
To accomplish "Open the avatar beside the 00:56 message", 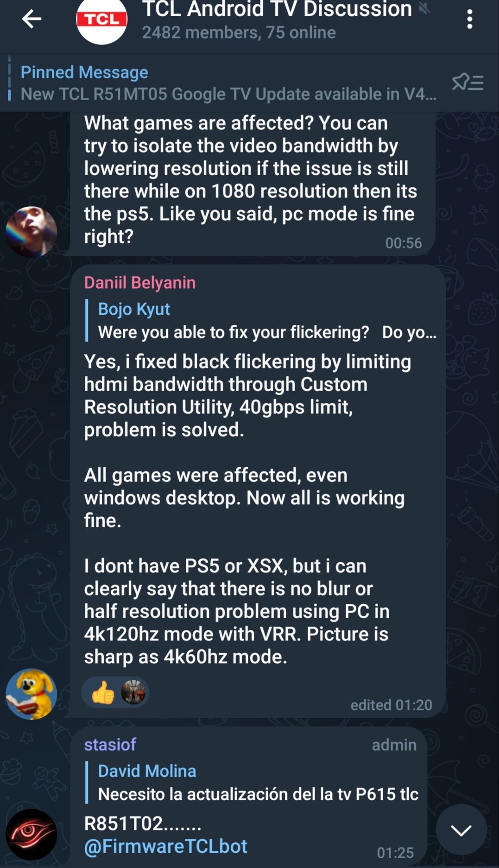I will pyautogui.click(x=31, y=232).
